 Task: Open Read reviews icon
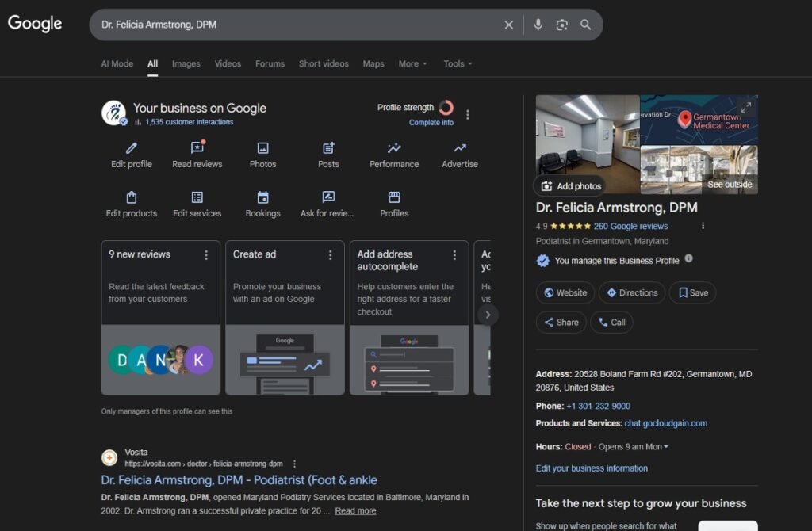[x=197, y=148]
